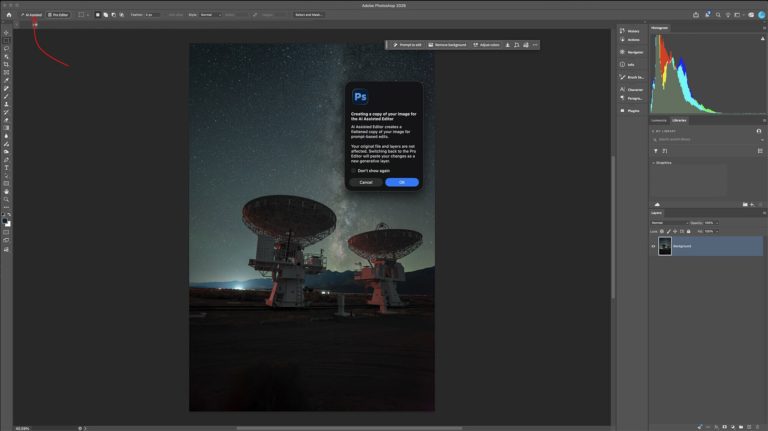
Task: Click histogram cached data warning icon
Action: [762, 39]
